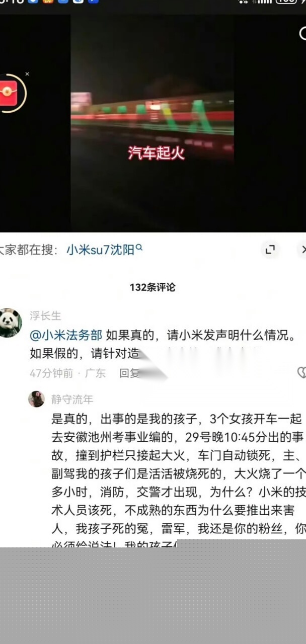This screenshot has width=306, height=644.
Task: Open username 静守流年
Action: (72, 399)
